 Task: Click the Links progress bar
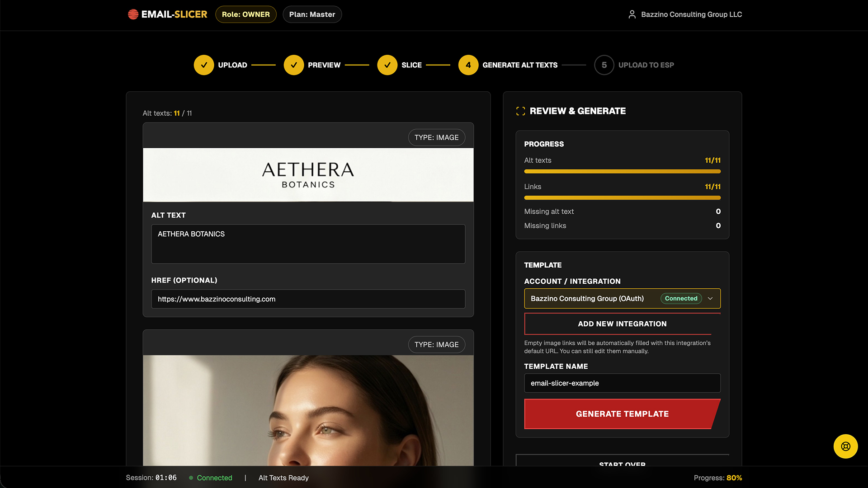[622, 198]
